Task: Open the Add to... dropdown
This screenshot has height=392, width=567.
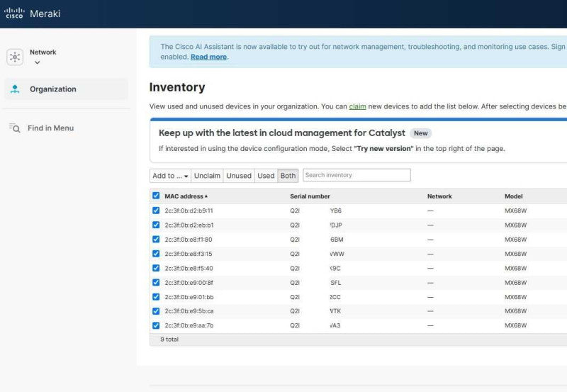Action: [170, 176]
